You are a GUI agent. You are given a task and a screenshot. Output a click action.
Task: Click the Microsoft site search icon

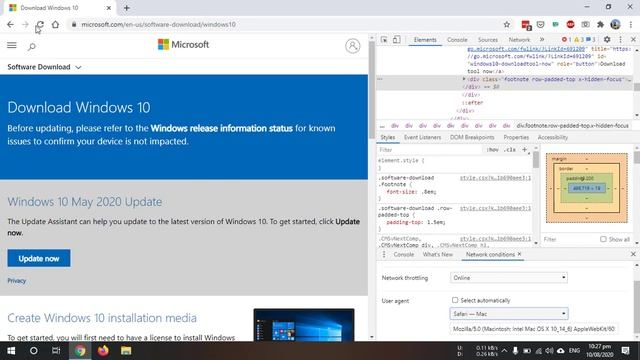coord(31,46)
